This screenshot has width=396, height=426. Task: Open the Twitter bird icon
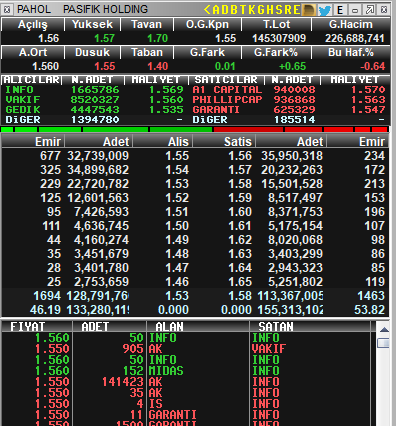[x=325, y=10]
